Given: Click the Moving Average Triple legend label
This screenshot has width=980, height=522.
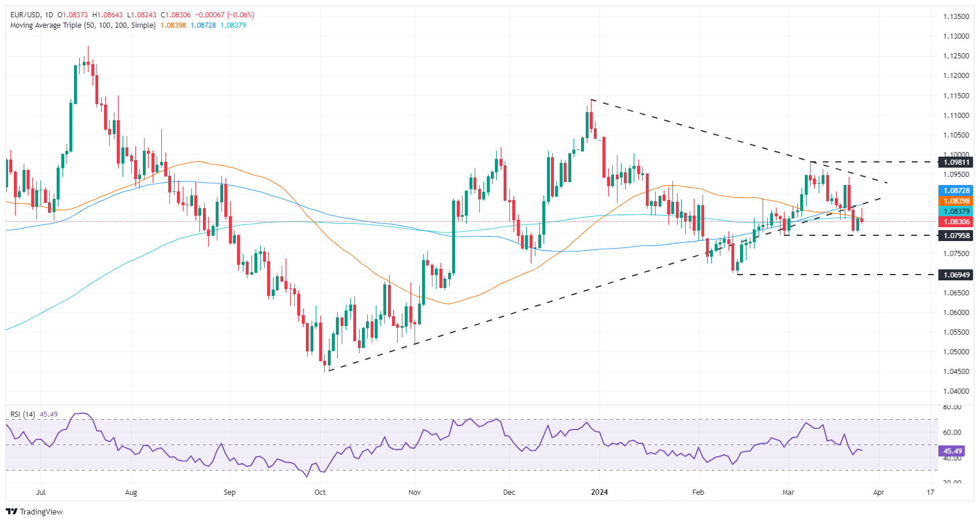Looking at the screenshot, I should coord(83,25).
